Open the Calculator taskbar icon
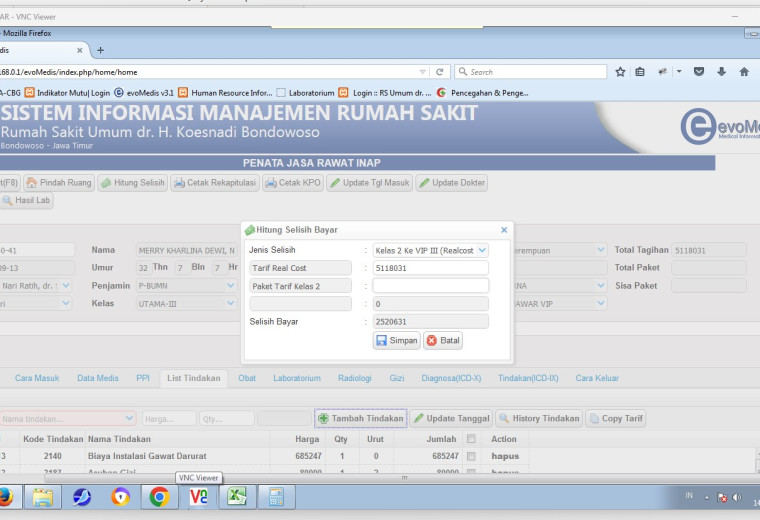The width and height of the screenshot is (760, 520). click(x=276, y=497)
